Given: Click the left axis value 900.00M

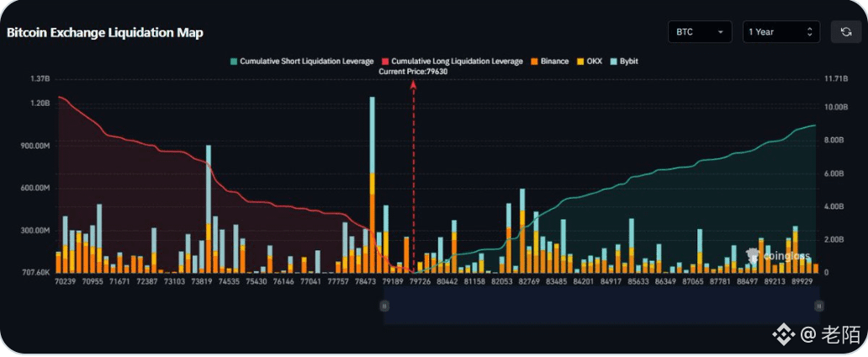Looking at the screenshot, I should pyautogui.click(x=35, y=147).
